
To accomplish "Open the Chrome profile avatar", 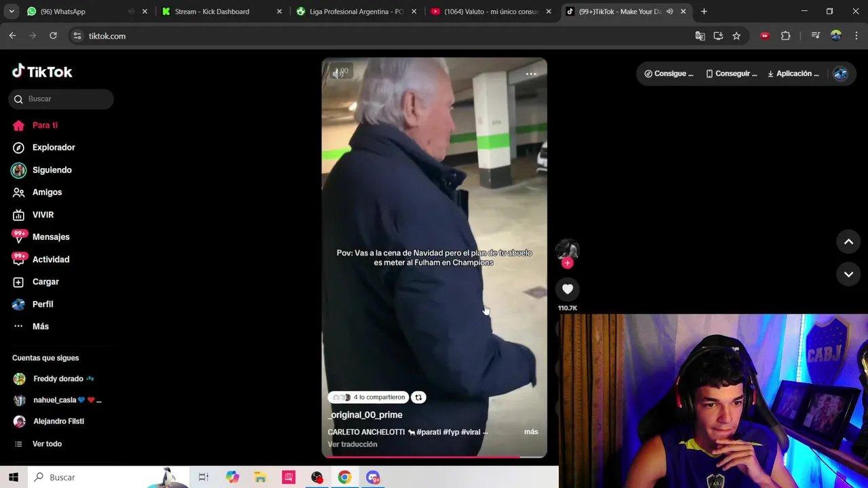I will coord(836,36).
